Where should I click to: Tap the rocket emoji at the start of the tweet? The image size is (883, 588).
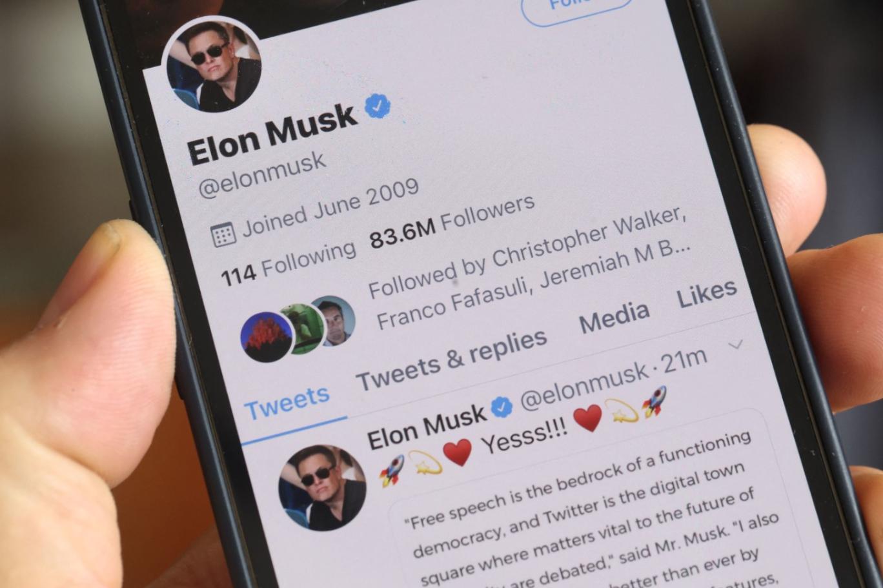(x=392, y=470)
